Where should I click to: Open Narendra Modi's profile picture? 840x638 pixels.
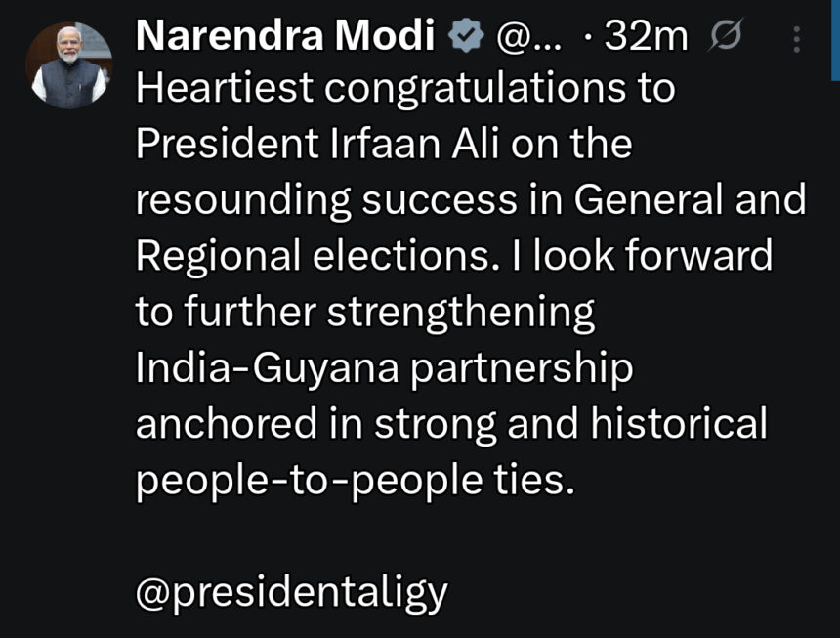(68, 64)
